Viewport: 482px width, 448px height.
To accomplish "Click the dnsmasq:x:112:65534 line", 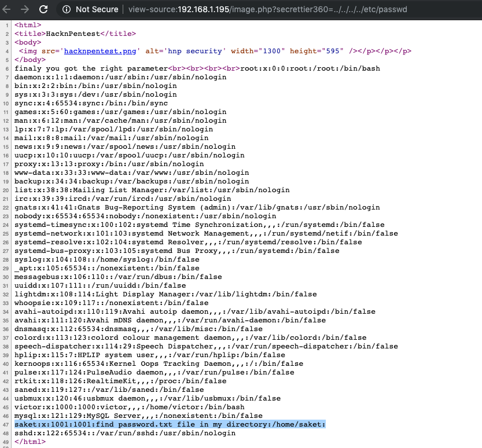I will coord(138,329).
